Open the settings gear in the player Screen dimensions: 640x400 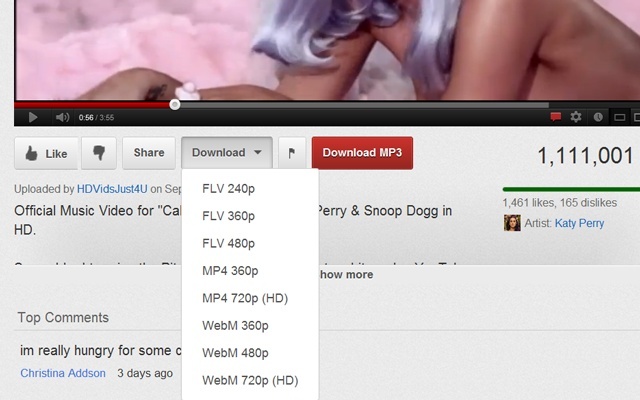(576, 117)
